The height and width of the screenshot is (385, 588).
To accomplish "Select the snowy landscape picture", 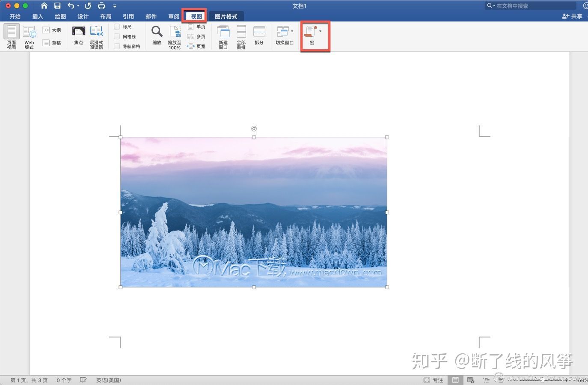I will (x=254, y=212).
